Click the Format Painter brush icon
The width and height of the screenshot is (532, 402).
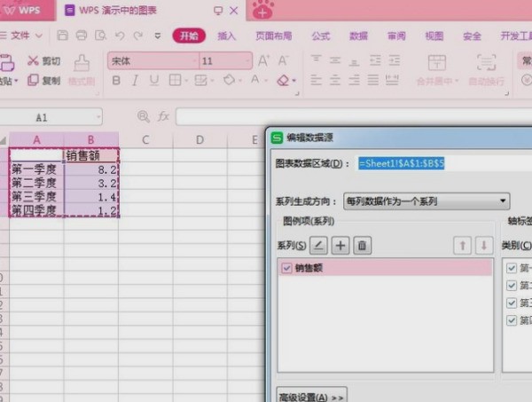pyautogui.click(x=82, y=62)
